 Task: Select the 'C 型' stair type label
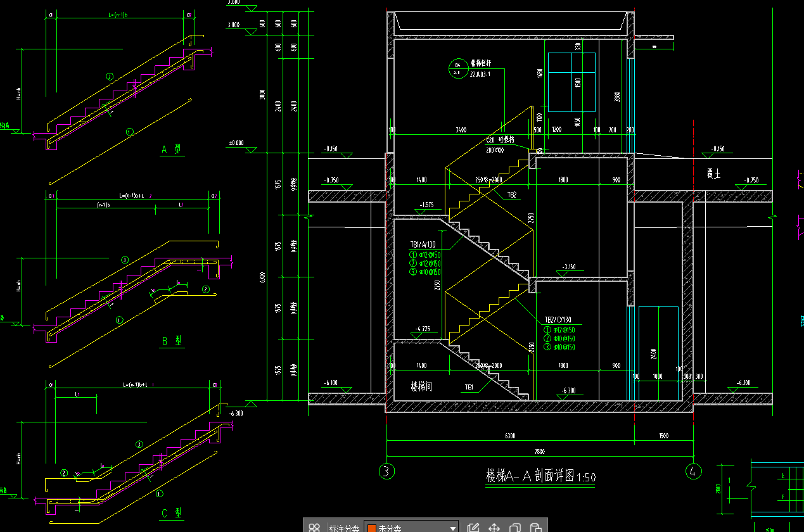coord(171,513)
